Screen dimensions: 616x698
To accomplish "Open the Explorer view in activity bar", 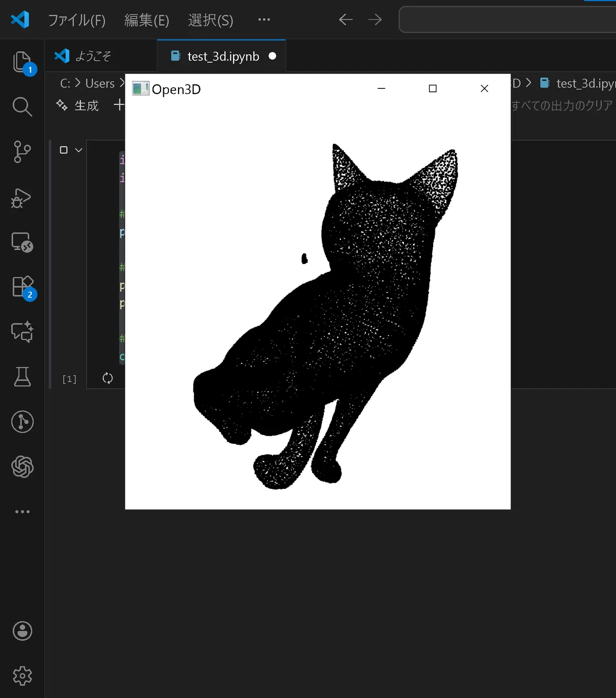I will click(22, 62).
